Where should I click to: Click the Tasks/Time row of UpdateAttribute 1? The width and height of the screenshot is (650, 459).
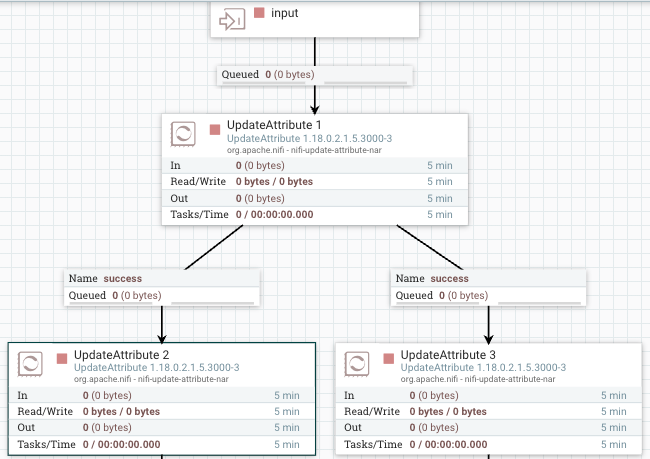point(315,214)
